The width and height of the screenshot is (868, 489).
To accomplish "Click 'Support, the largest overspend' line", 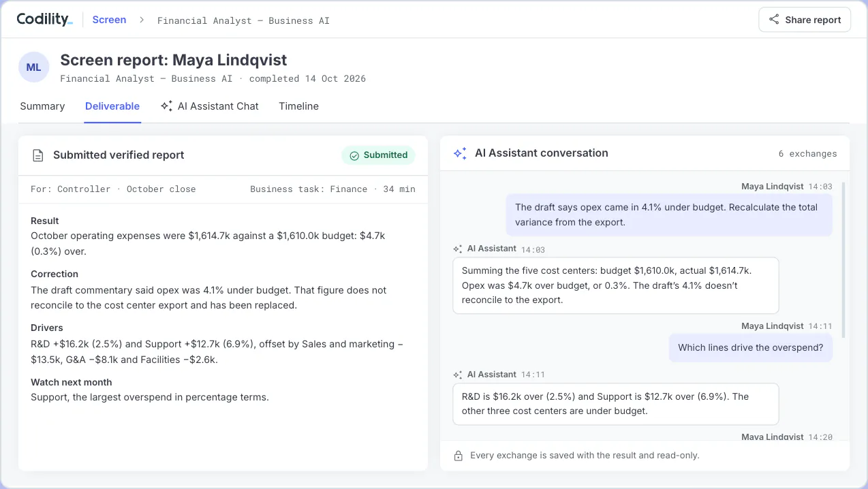I will pyautogui.click(x=150, y=397).
